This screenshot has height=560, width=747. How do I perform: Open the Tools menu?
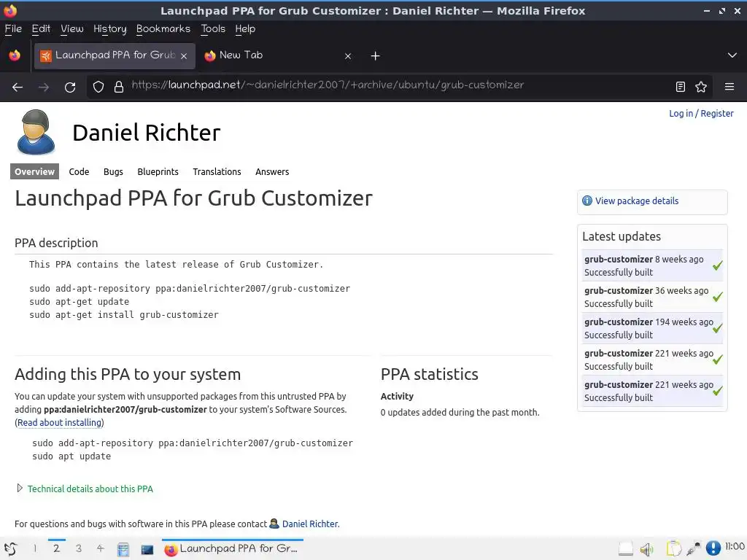click(213, 29)
